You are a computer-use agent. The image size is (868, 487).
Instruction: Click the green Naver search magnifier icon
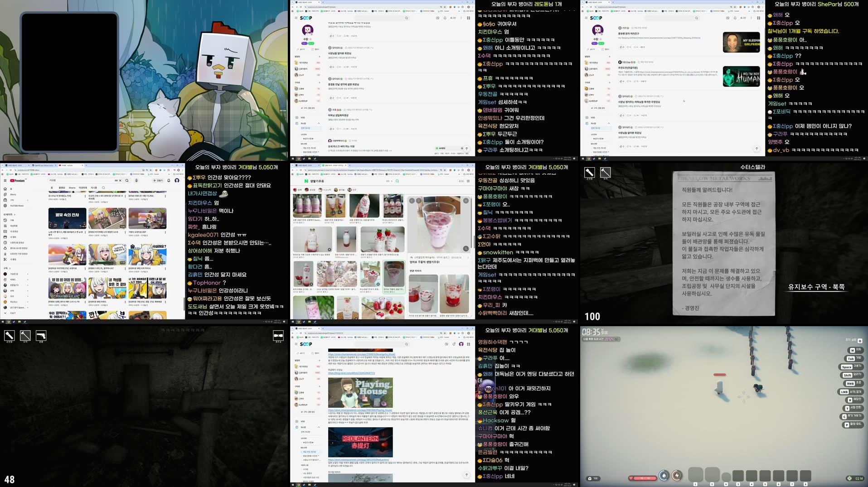397,181
